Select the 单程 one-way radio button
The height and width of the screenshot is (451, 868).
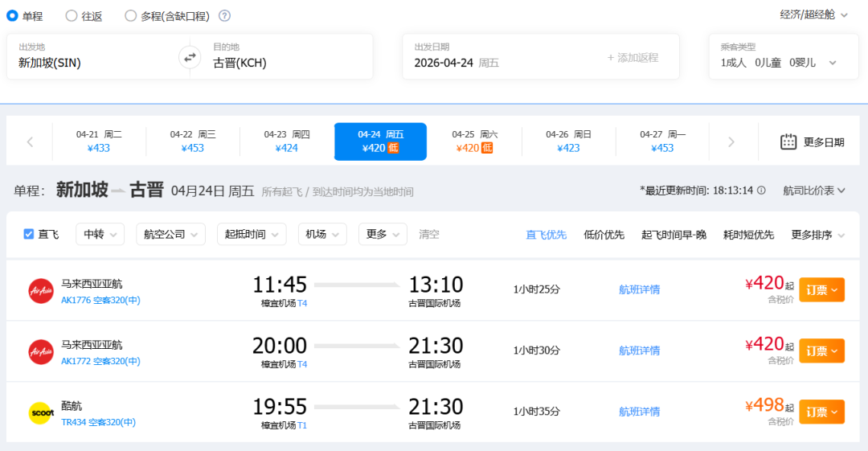pyautogui.click(x=12, y=15)
